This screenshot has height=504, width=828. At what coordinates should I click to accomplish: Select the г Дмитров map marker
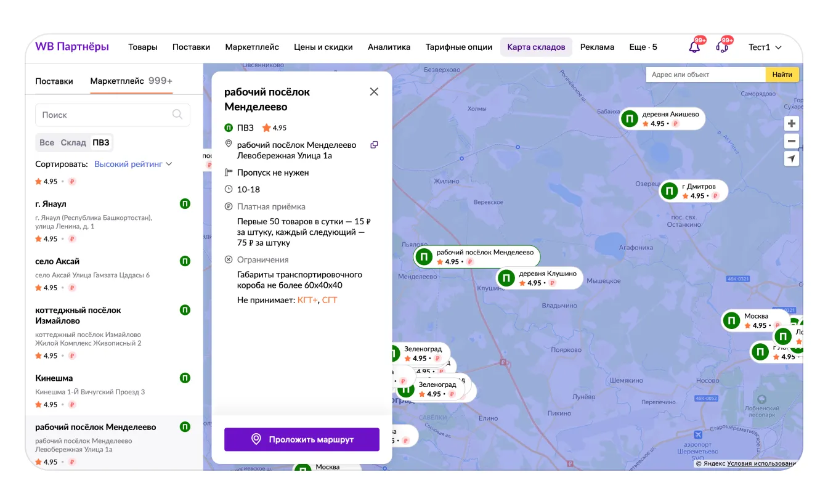click(x=669, y=191)
